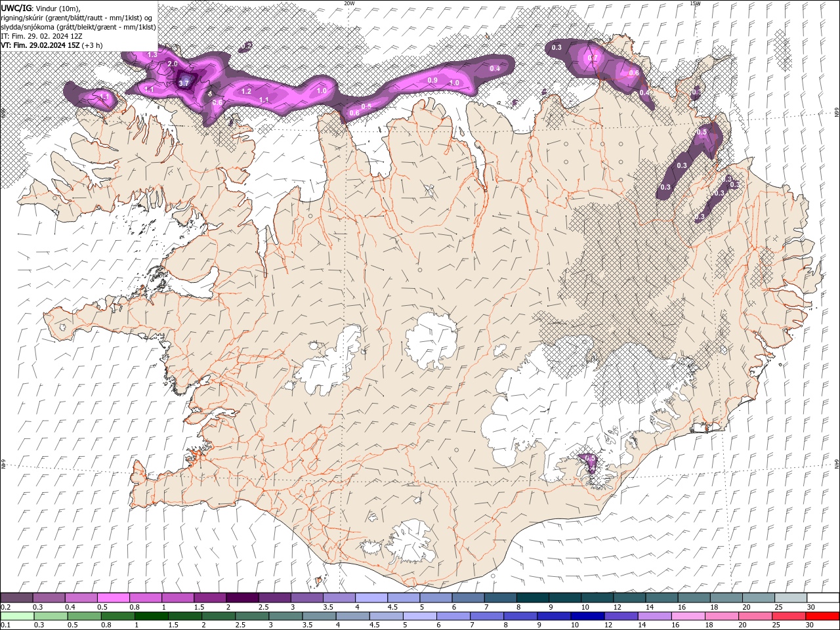The width and height of the screenshot is (840, 630).
Task: Click the 'IT: Fim. 29. 02. 2024 12Z' line
Action: tap(41, 36)
